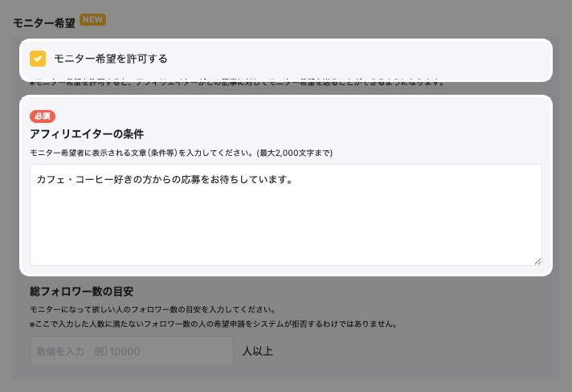Image resolution: width=572 pixels, height=392 pixels.
Task: Click the 最大2,000文字まで instruction text
Action: 295,153
